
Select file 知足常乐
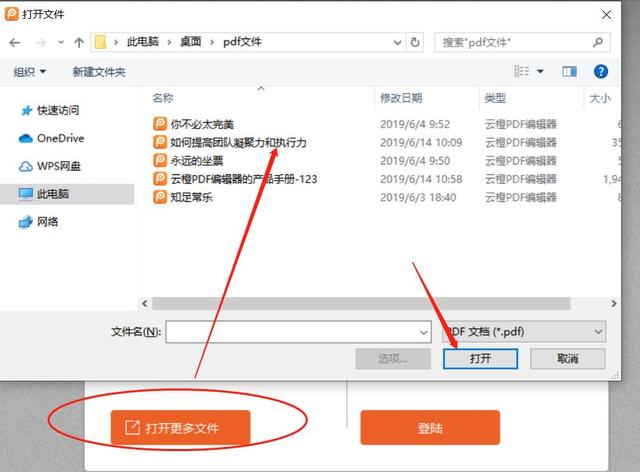point(191,198)
